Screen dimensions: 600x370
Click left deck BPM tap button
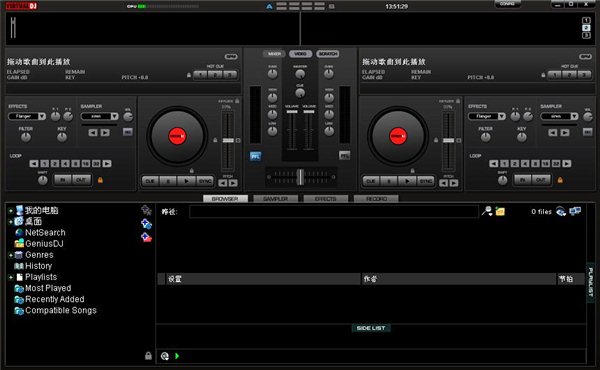point(231,57)
